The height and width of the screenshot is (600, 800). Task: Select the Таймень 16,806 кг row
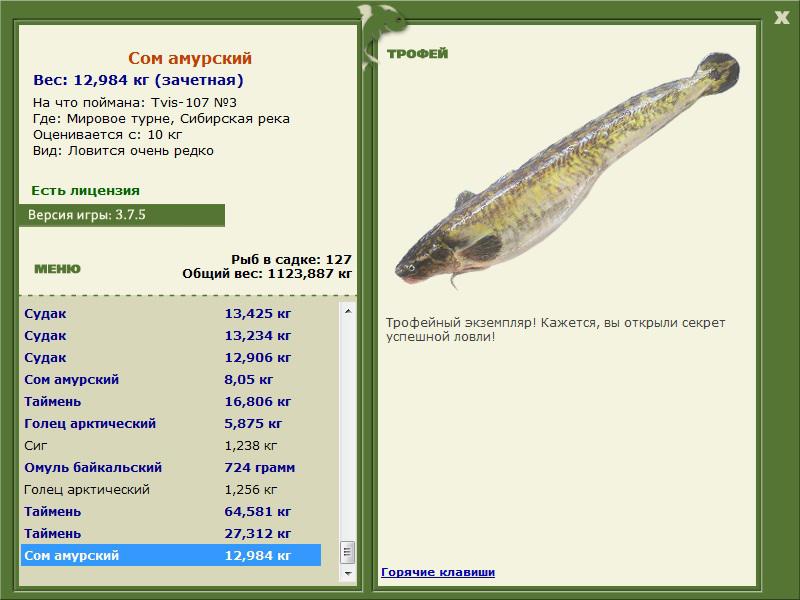[171, 402]
